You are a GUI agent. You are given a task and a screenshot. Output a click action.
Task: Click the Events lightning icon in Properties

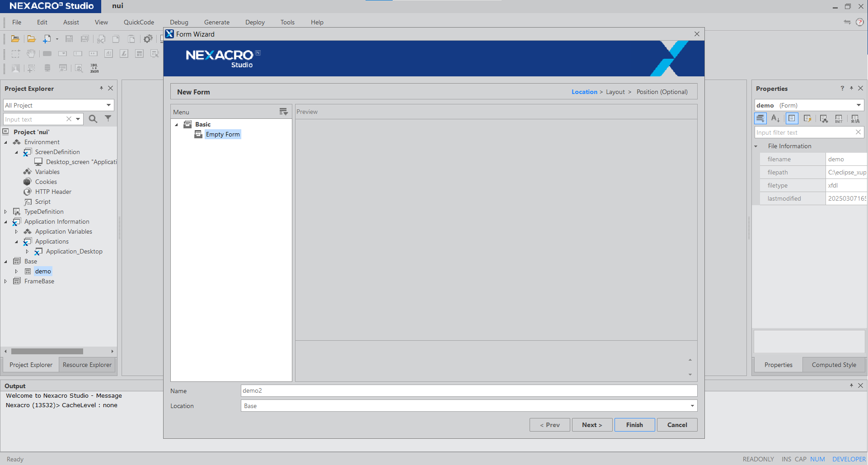[807, 118]
